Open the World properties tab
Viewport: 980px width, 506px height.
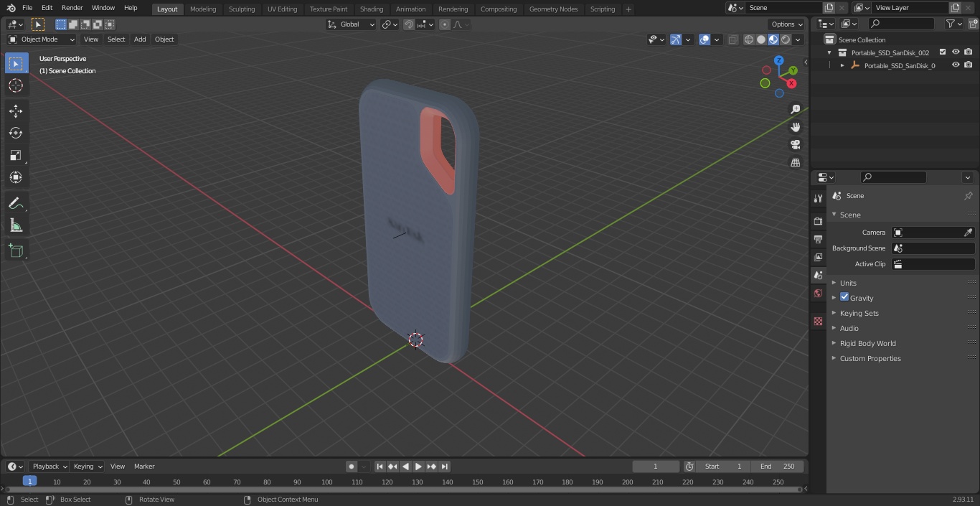coord(818,294)
